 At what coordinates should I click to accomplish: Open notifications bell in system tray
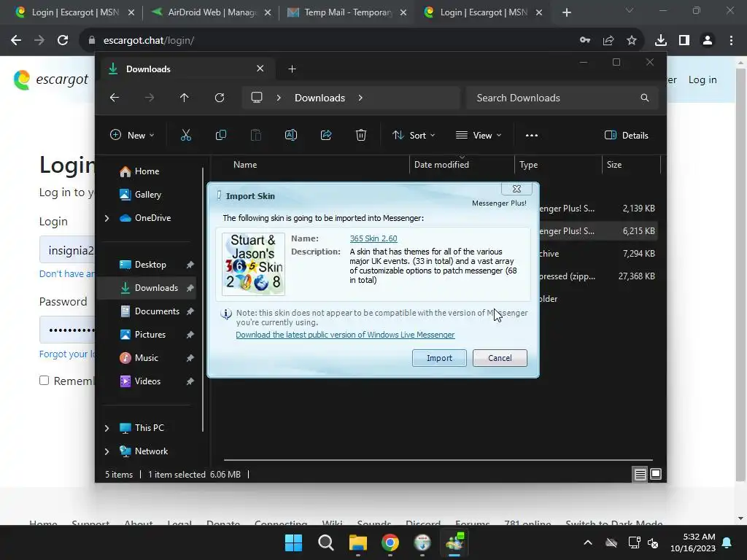coord(727,542)
